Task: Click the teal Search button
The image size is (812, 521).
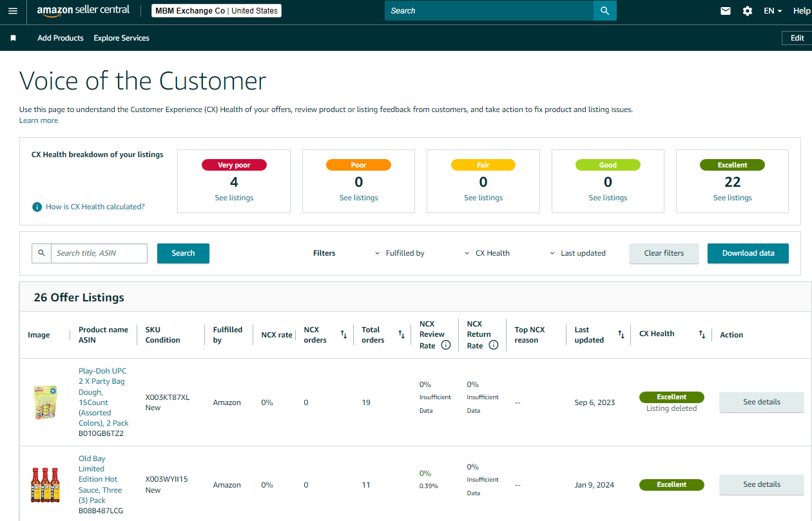Action: [x=183, y=253]
